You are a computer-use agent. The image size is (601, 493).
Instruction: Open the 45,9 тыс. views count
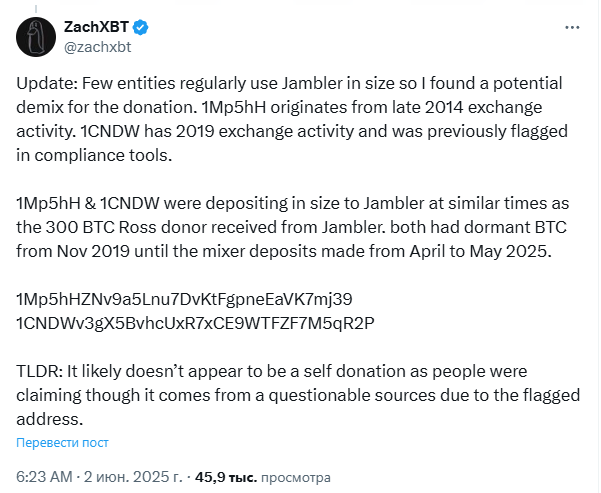(226, 477)
